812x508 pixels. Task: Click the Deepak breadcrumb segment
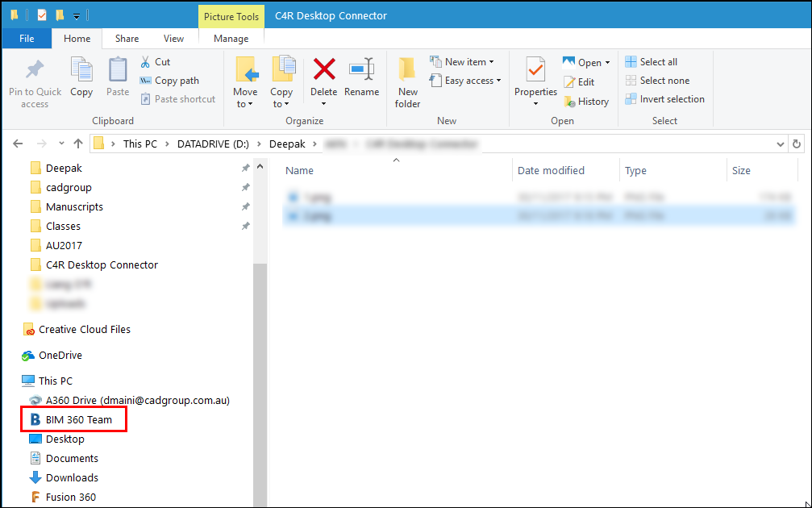click(x=287, y=144)
